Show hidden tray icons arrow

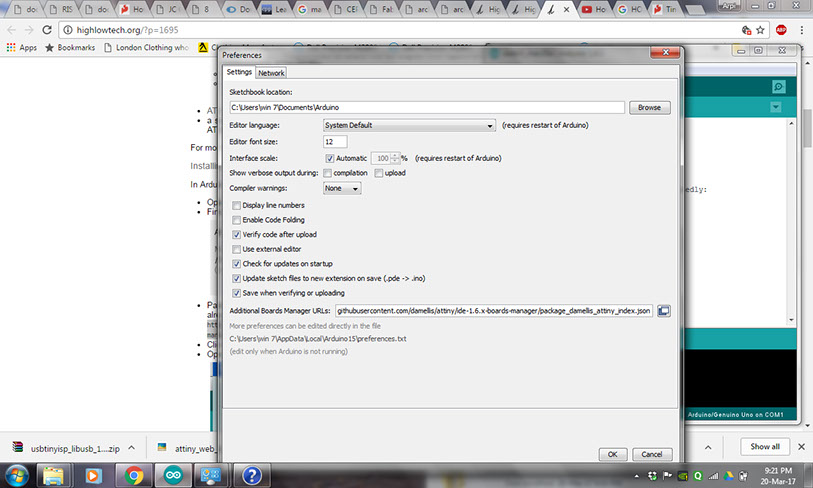[x=637, y=476]
